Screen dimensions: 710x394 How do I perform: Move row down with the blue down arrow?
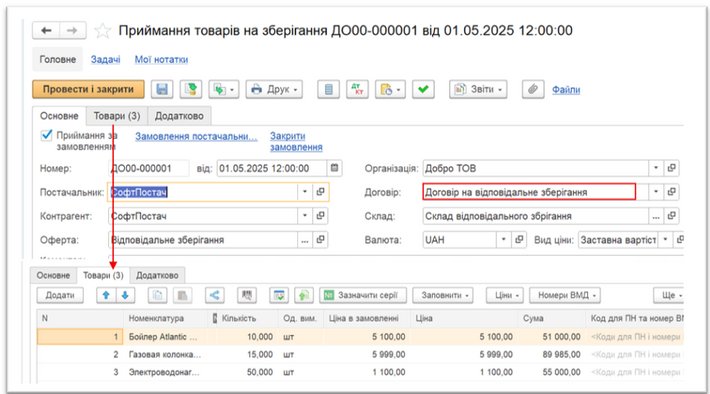(x=125, y=295)
